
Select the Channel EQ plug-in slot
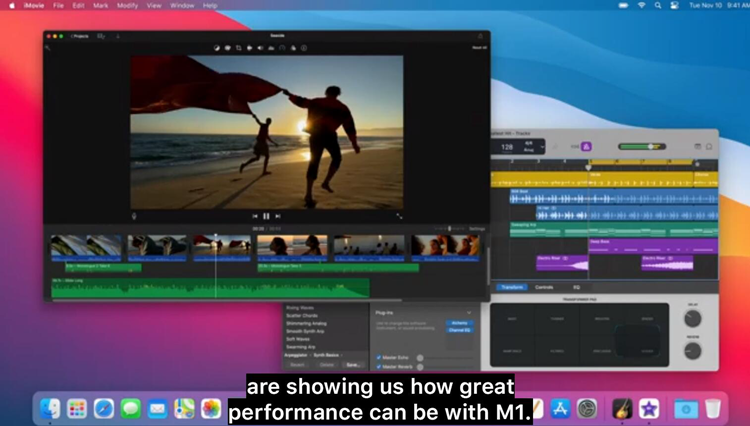point(459,330)
